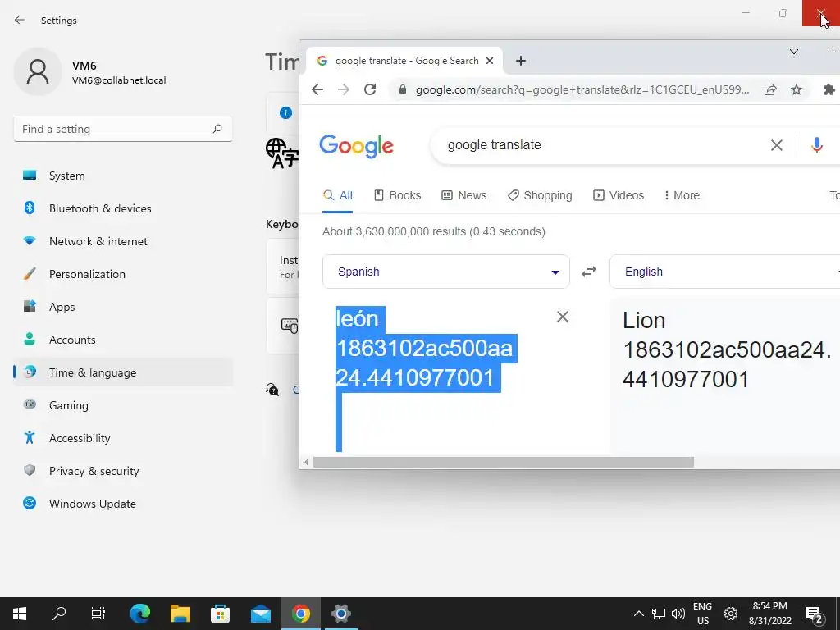
Task: Start voice search with microphone
Action: (x=816, y=144)
